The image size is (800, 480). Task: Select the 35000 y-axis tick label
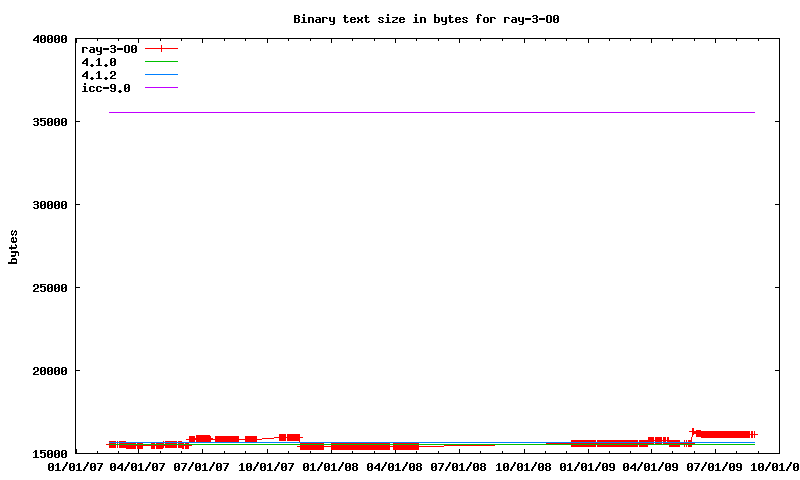click(50, 122)
